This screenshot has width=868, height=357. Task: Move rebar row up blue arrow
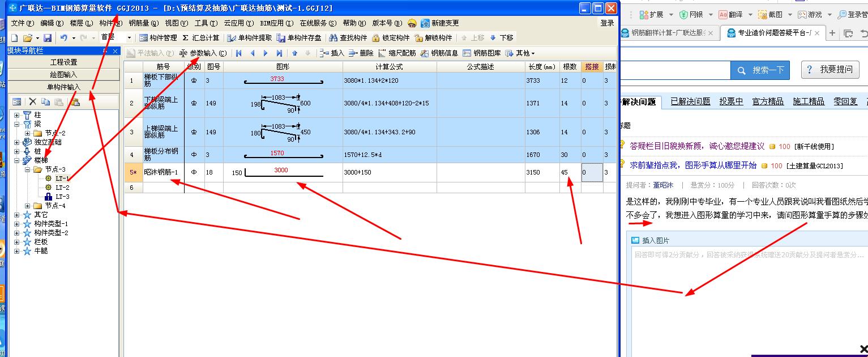(294, 53)
